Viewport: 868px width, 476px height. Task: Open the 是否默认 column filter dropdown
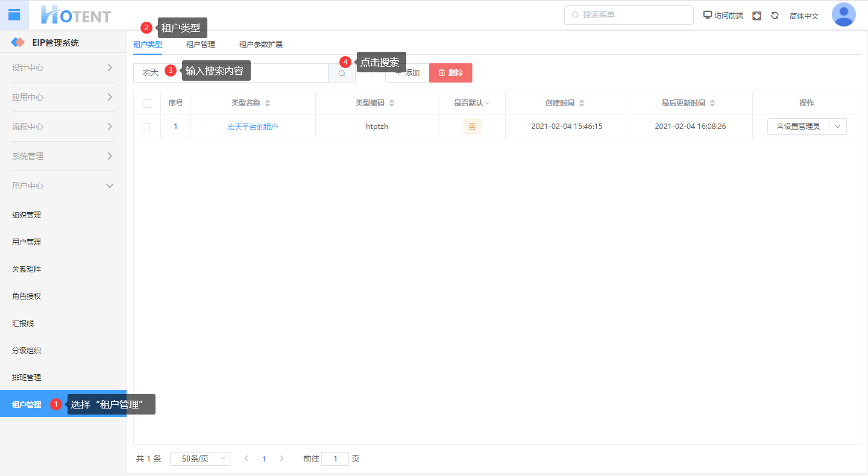(487, 103)
